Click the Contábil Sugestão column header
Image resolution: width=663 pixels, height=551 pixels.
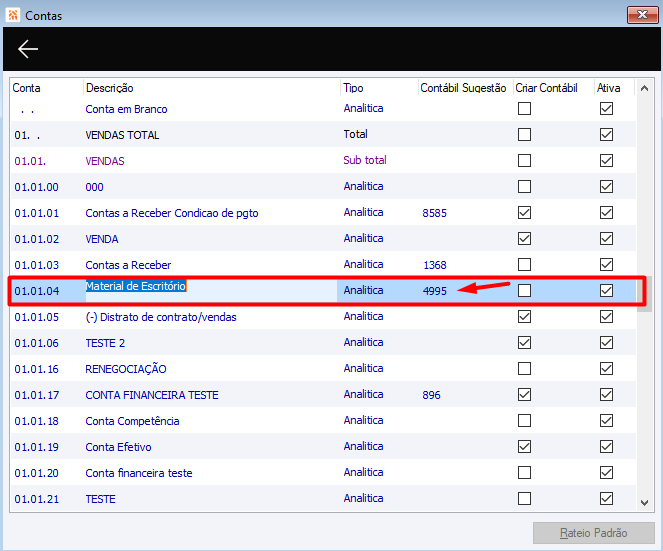click(463, 88)
